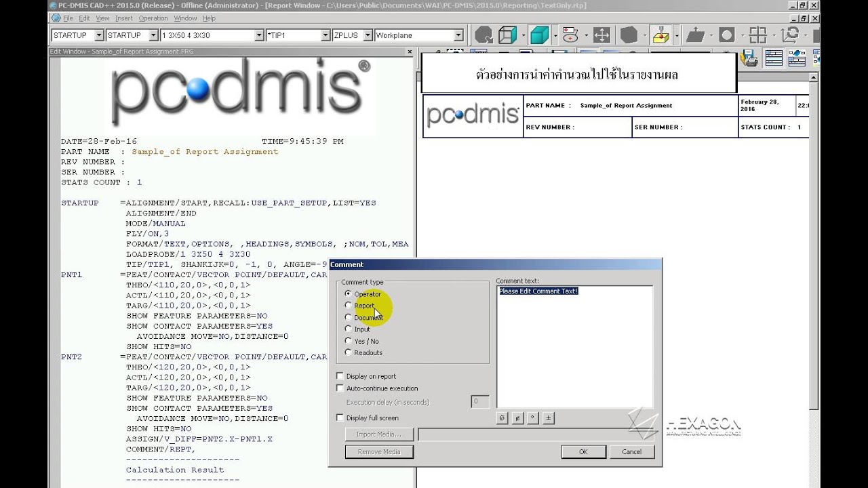This screenshot has height=488, width=868.
Task: Open the wireframe cube dropdown arrow
Action: pos(523,35)
